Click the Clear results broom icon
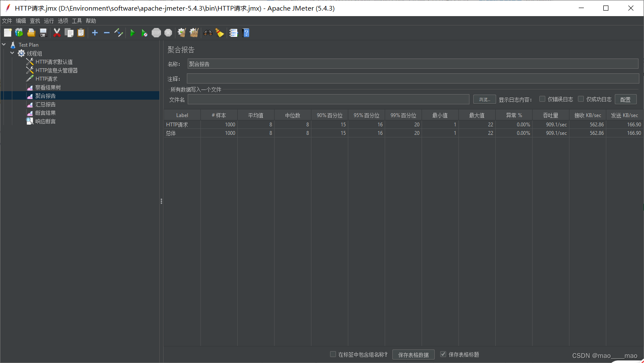Screen dimensions: 644x363 point(182,33)
